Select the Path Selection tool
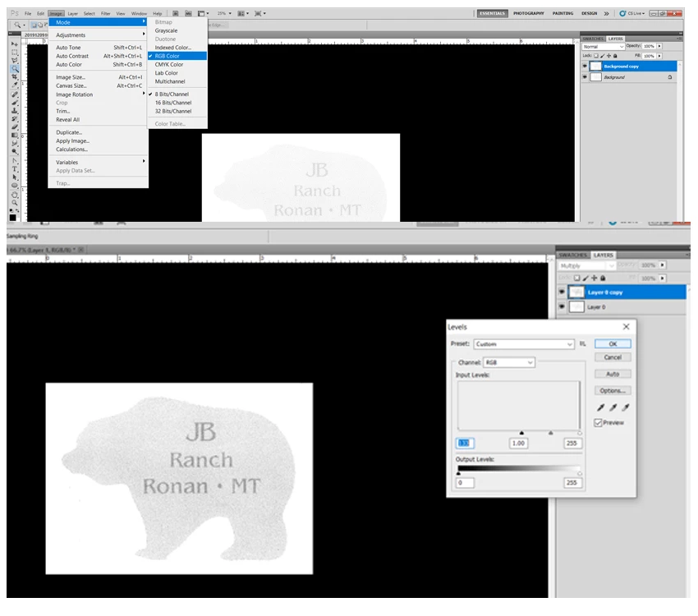This screenshot has height=616, width=698. [x=15, y=177]
